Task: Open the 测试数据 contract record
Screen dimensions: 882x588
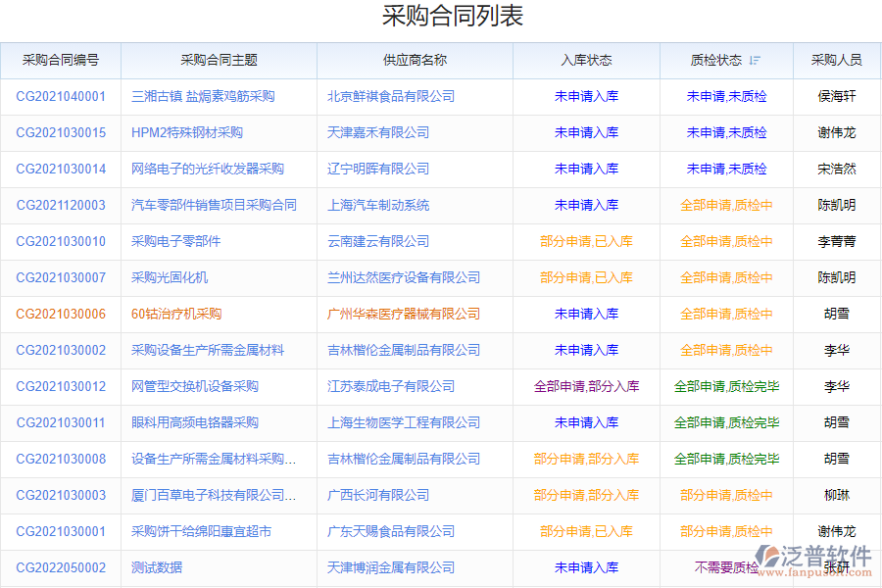Action: tap(155, 566)
